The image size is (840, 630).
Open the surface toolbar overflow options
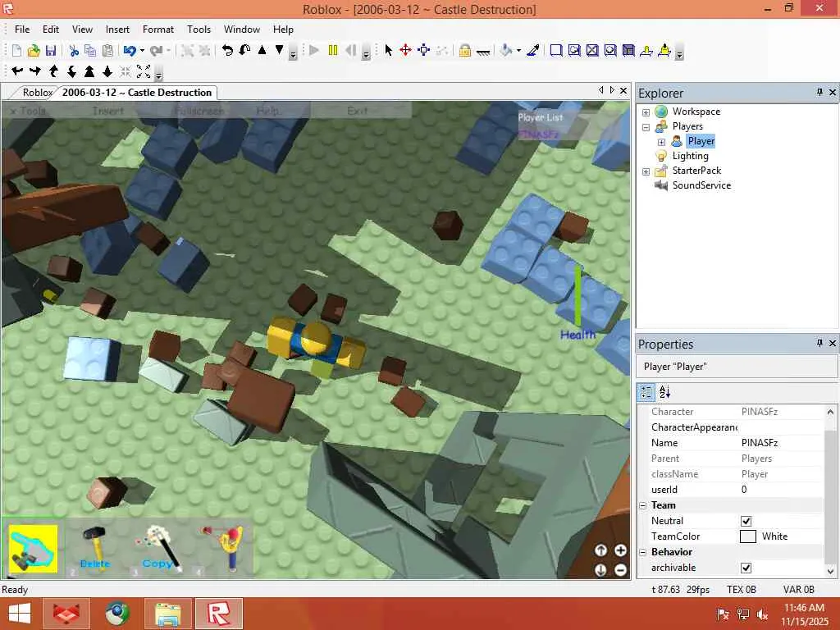coord(678,54)
